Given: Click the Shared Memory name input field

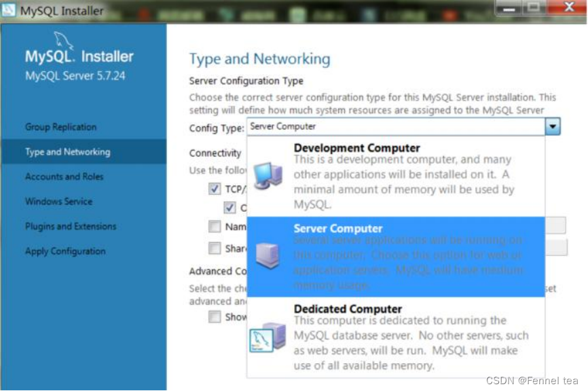Looking at the screenshot, I should coord(556,247).
